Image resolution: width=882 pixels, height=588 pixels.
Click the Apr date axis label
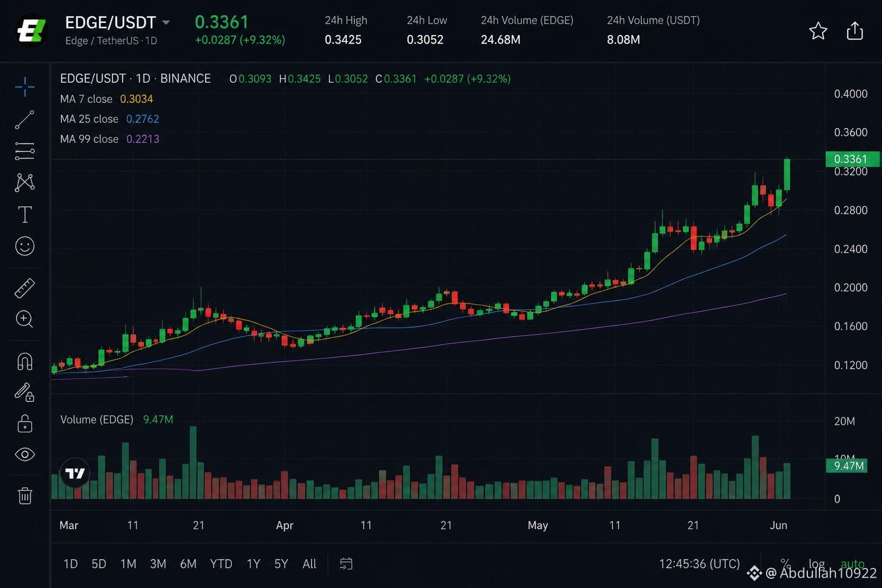coord(284,525)
